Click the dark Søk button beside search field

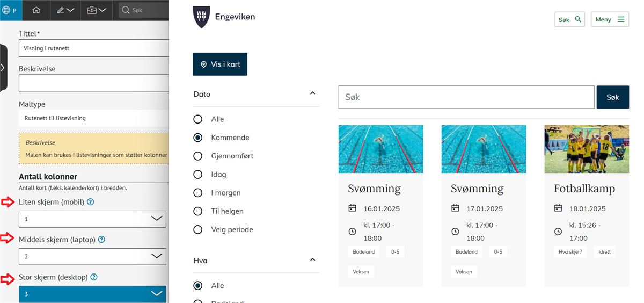(x=612, y=97)
